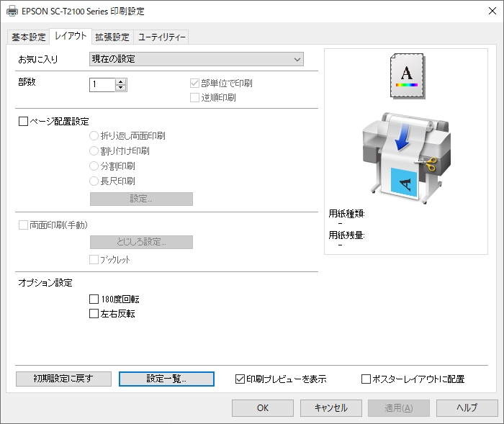Click the キャンセル button
This screenshot has height=424, width=504.
pos(331,408)
